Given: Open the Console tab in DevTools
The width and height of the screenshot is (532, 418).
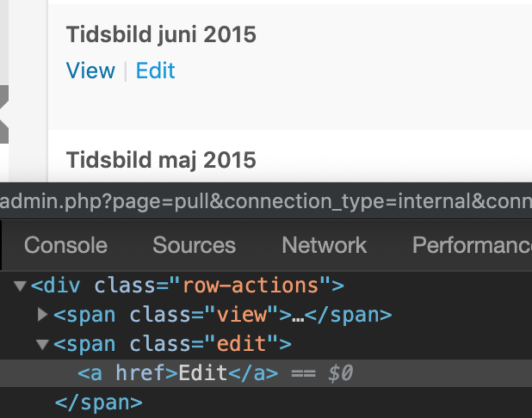Looking at the screenshot, I should [x=65, y=245].
